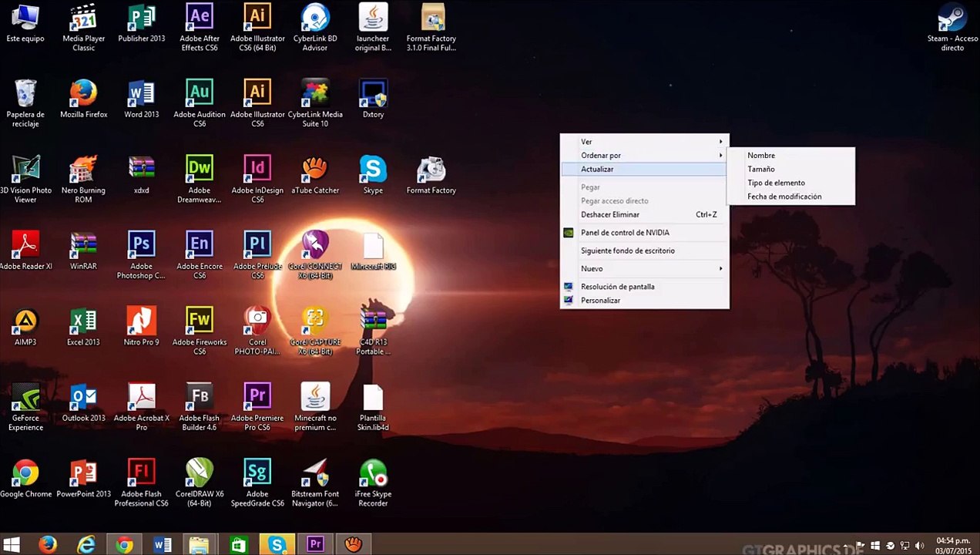Select Siguiente fondo de escritorio

[644, 251]
